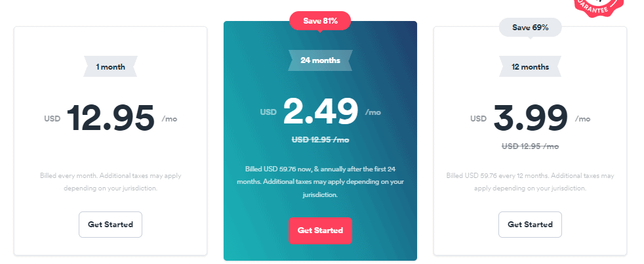The height and width of the screenshot is (264, 644).
Task: Click the 2.49 price on the featured plan
Action: [320, 112]
